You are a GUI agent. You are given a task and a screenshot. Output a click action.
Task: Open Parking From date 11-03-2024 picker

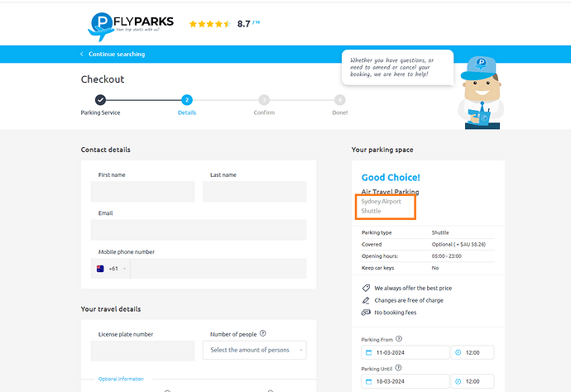click(405, 352)
